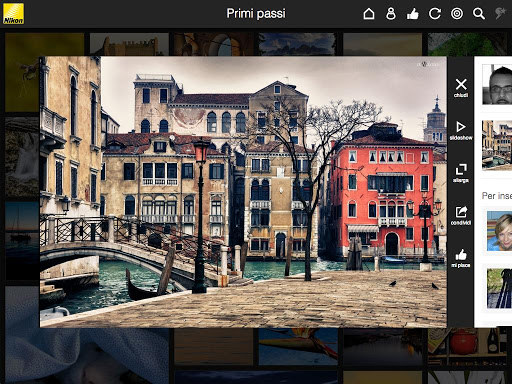Go to home icon

pyautogui.click(x=369, y=14)
